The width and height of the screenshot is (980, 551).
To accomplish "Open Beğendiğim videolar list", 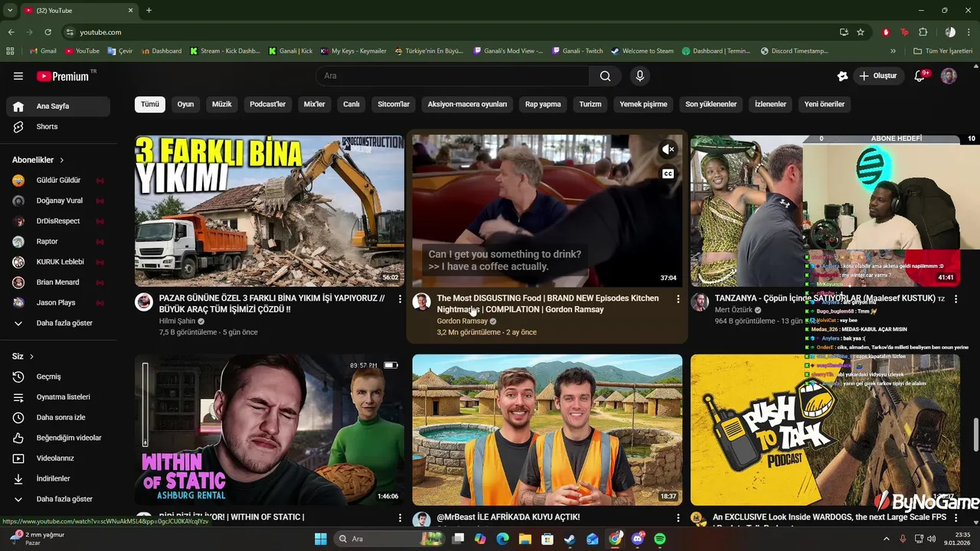I will coord(58,438).
